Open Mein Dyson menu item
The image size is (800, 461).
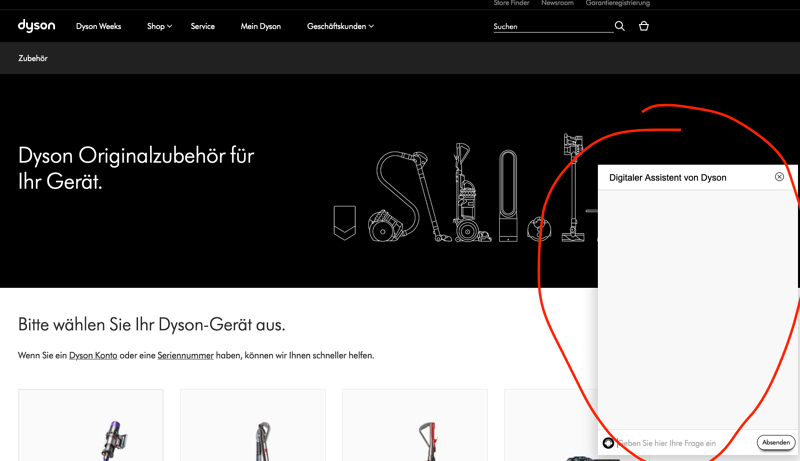(x=261, y=26)
